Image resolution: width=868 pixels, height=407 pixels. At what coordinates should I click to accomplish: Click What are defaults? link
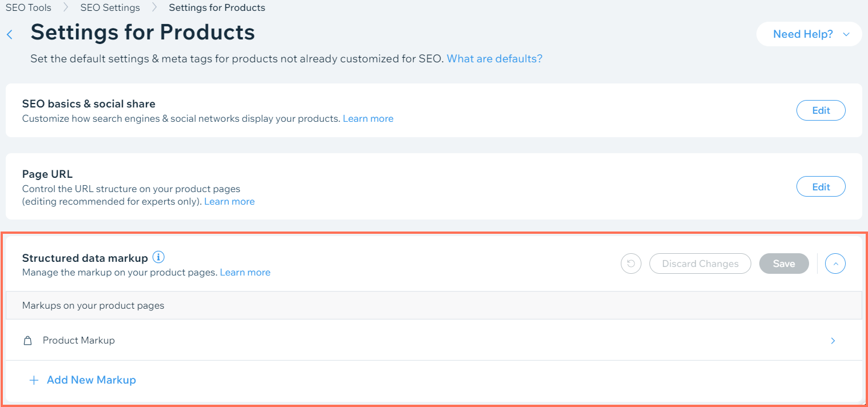point(494,58)
